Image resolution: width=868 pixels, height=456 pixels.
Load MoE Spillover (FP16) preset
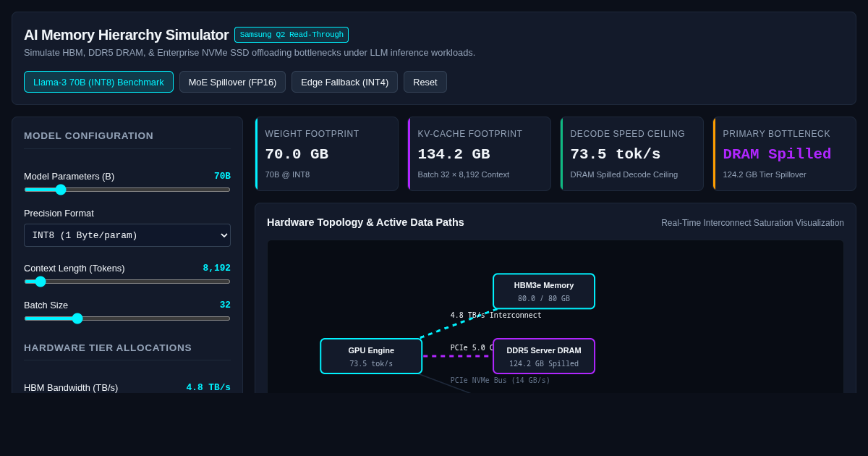pyautogui.click(x=232, y=82)
